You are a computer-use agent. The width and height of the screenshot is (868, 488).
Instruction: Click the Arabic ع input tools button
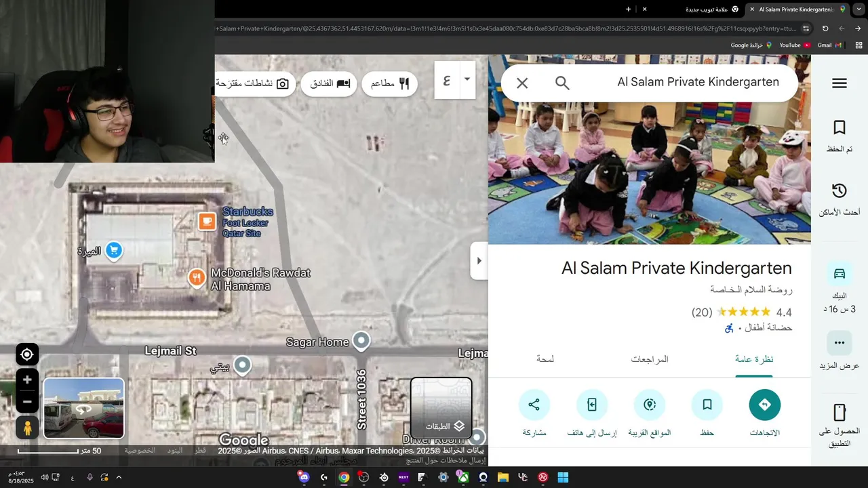447,80
